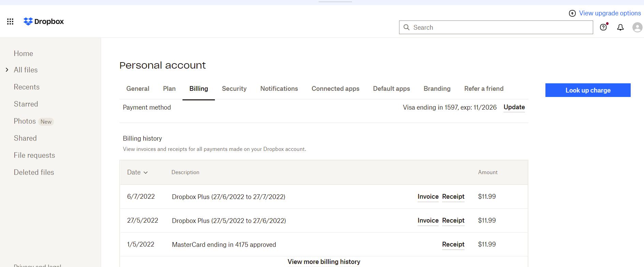Image resolution: width=644 pixels, height=267 pixels.
Task: Open Starred in sidebar
Action: (x=26, y=104)
